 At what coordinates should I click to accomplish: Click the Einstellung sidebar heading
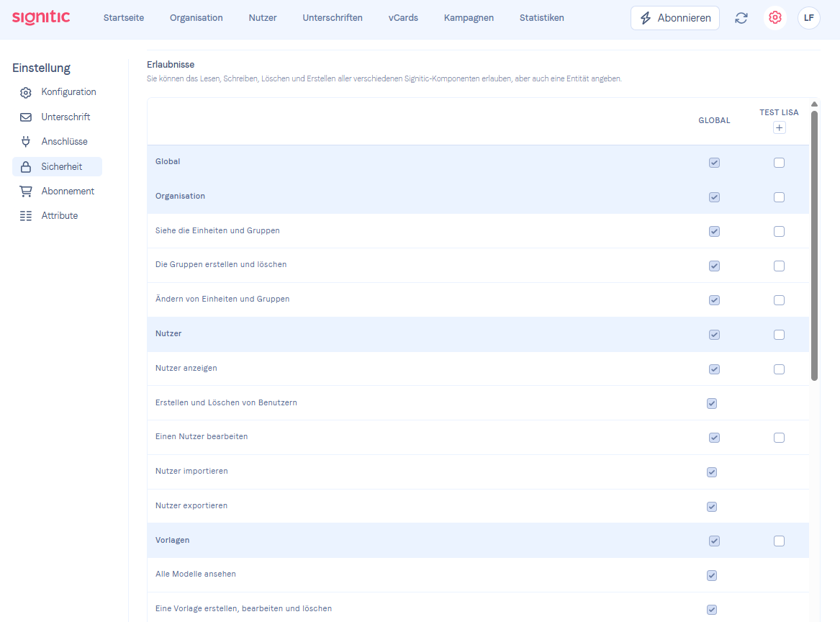(x=41, y=68)
